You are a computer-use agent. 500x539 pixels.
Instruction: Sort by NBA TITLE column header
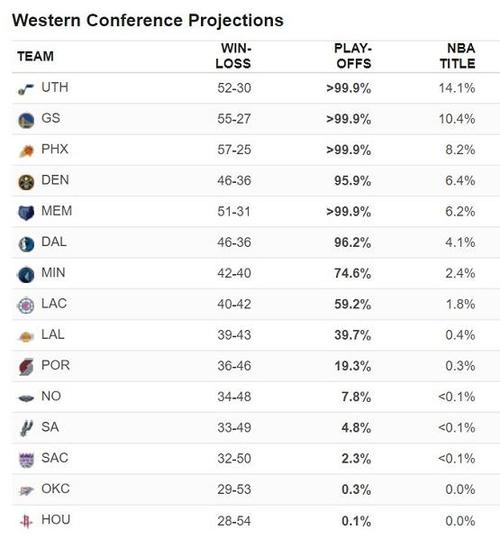(458, 56)
